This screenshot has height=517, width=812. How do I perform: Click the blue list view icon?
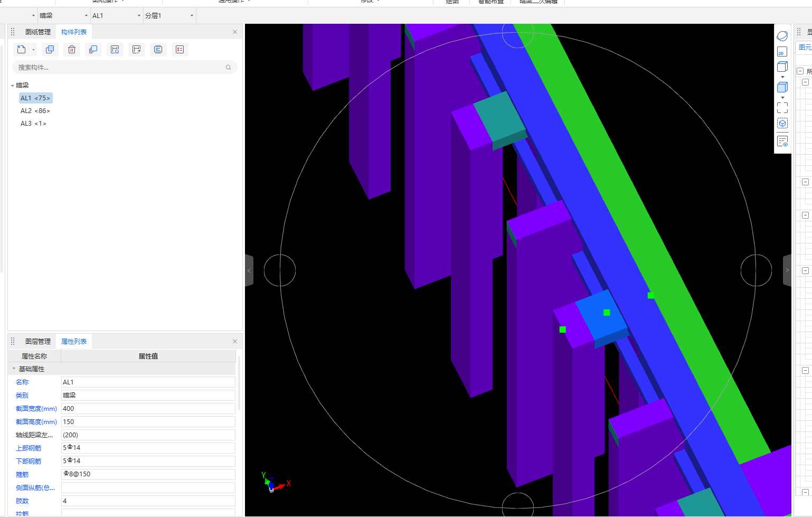(158, 50)
